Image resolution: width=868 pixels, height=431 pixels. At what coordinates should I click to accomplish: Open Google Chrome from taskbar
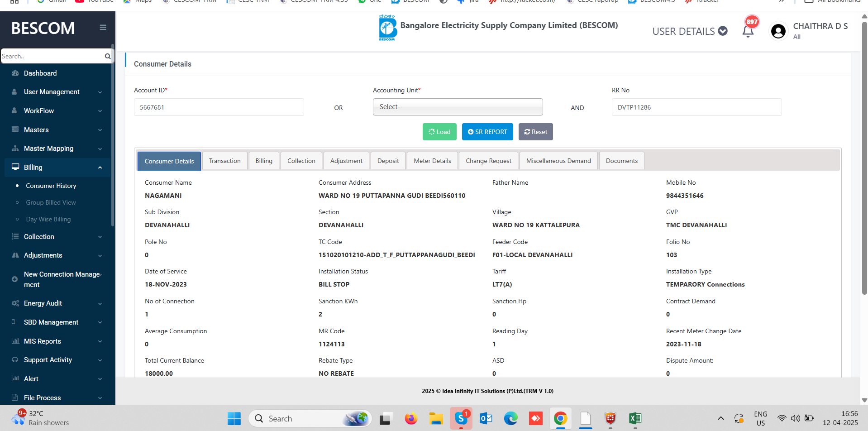pyautogui.click(x=560, y=419)
